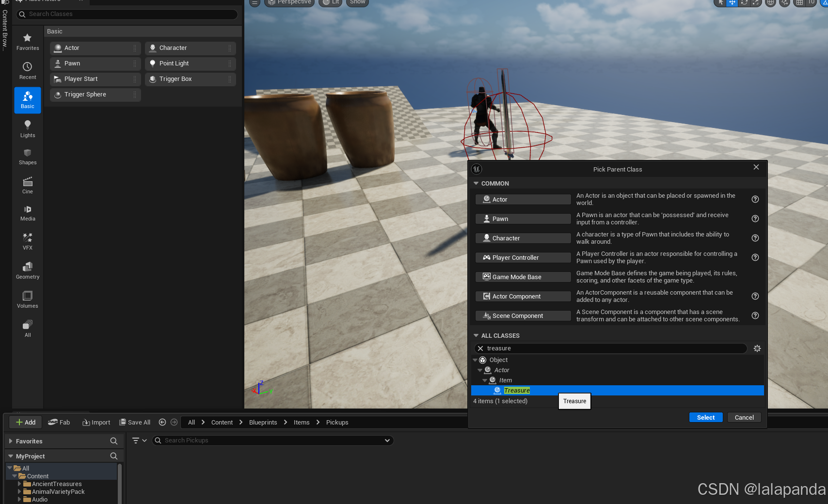The image size is (828, 504).
Task: Open the Volumes category
Action: pos(28,299)
